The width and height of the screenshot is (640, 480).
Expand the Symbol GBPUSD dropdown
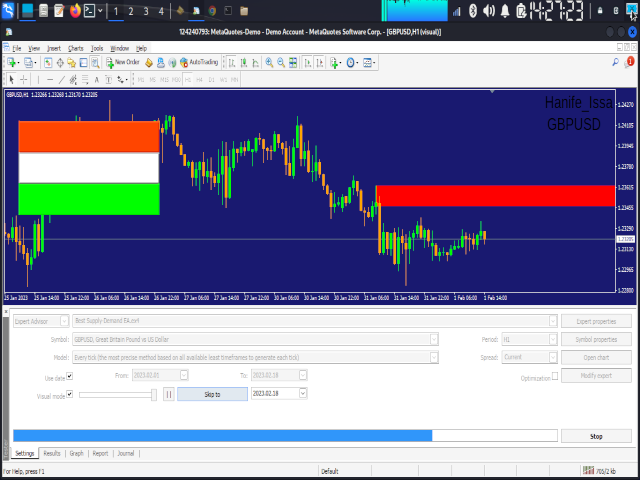[x=433, y=339]
